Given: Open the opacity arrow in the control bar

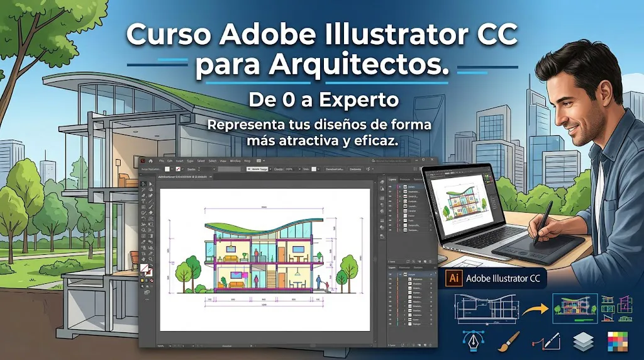Looking at the screenshot, I should (300, 169).
